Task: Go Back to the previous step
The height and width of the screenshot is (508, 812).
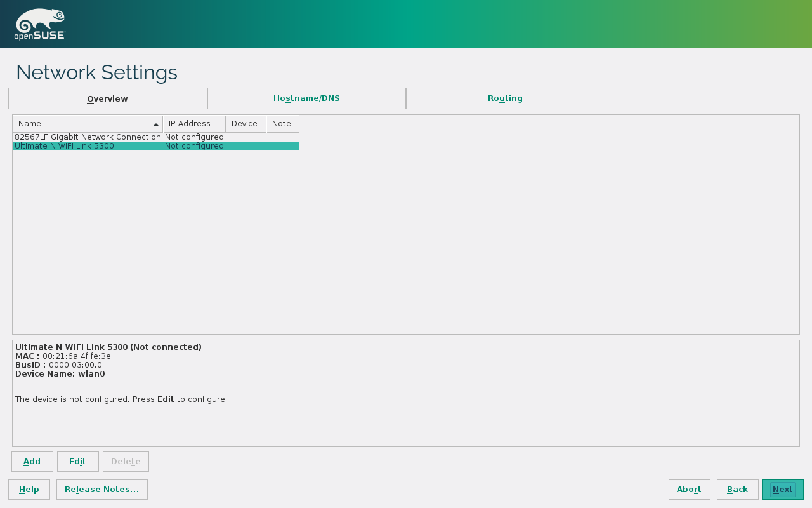Action: (x=737, y=490)
